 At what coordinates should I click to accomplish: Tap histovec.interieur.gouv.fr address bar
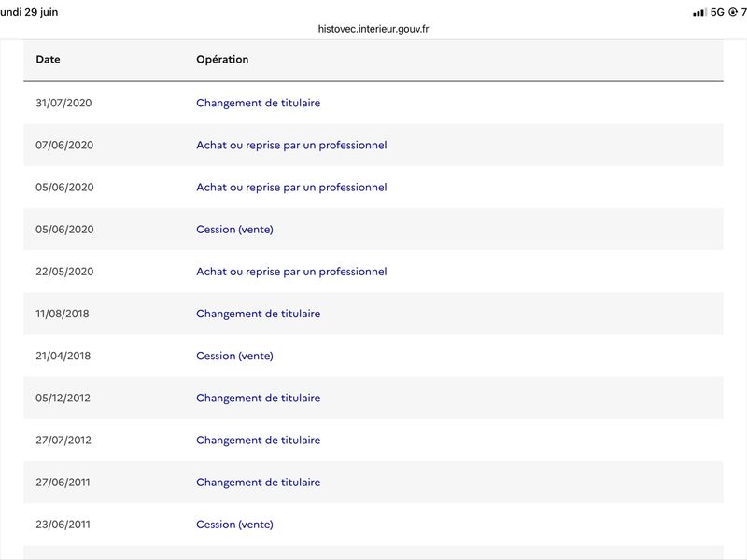373,29
